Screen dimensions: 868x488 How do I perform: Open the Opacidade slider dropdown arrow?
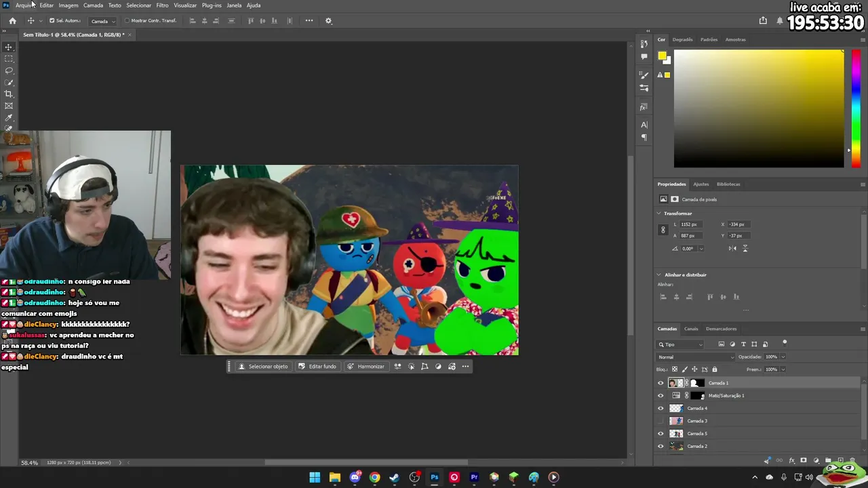click(783, 357)
